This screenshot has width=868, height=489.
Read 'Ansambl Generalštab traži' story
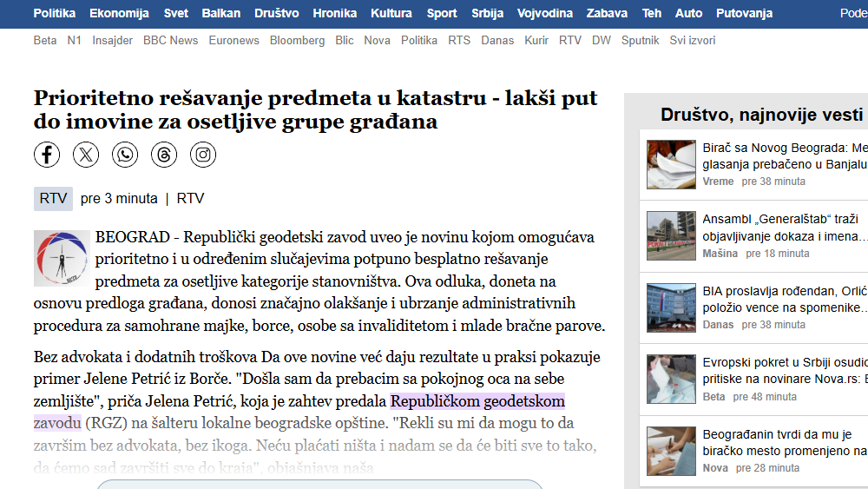[x=785, y=228]
